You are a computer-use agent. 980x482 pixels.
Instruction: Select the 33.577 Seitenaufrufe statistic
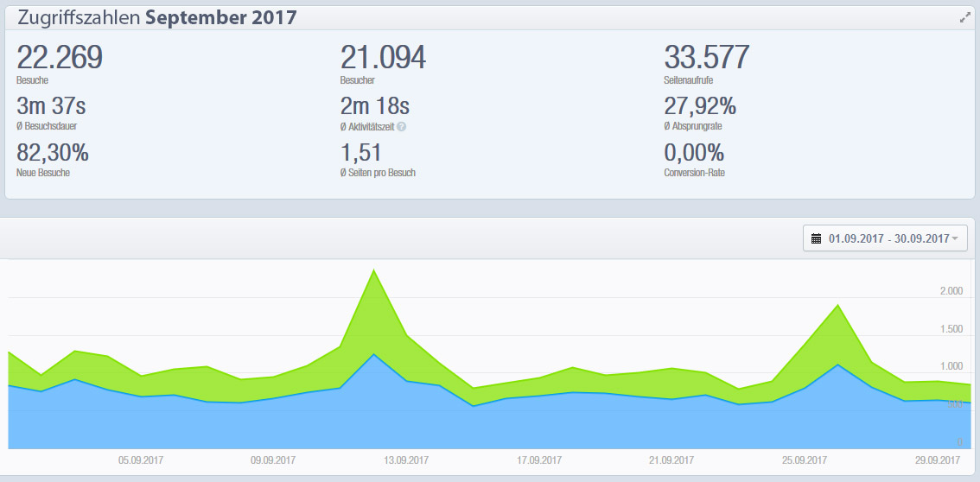point(706,58)
